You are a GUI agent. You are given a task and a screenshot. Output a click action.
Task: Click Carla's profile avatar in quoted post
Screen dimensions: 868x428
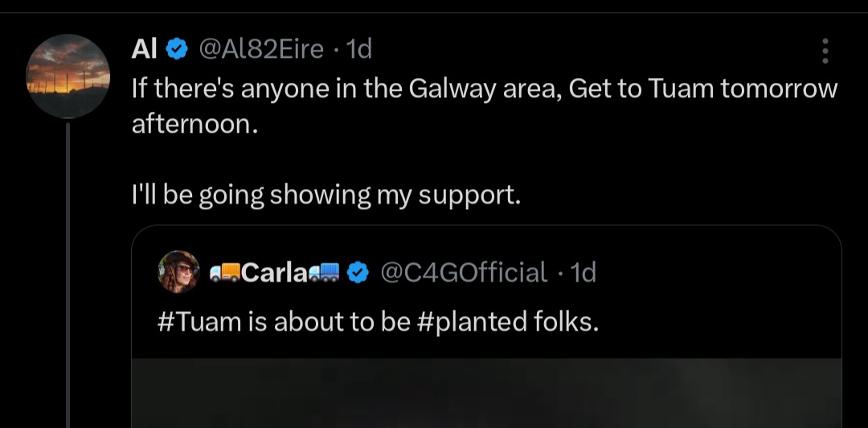point(179,272)
